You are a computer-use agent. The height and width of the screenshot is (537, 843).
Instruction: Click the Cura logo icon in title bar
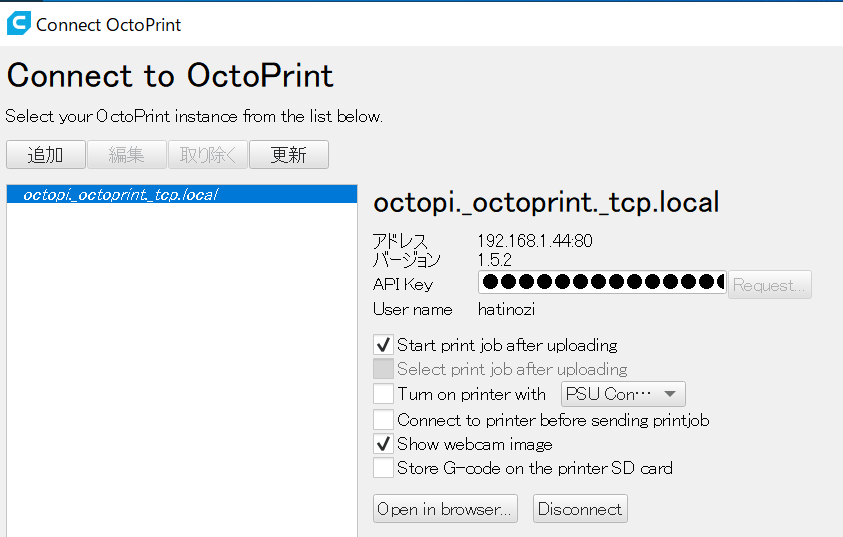coord(18,24)
